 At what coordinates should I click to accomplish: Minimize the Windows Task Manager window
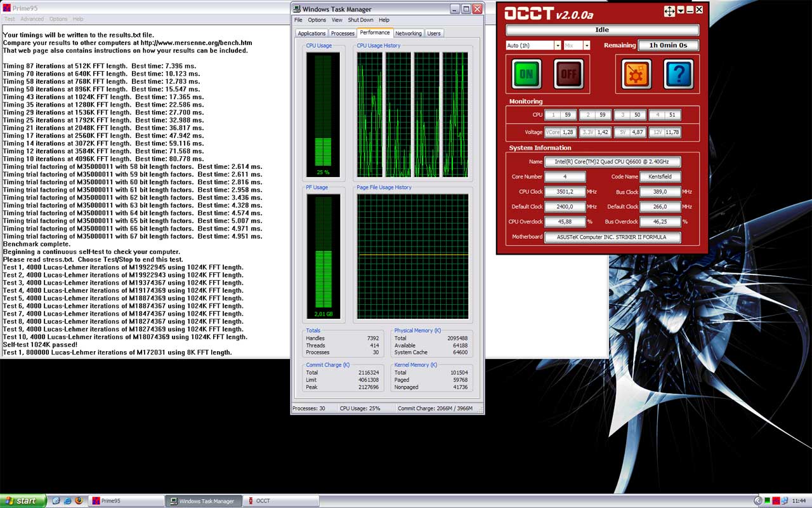tap(455, 9)
